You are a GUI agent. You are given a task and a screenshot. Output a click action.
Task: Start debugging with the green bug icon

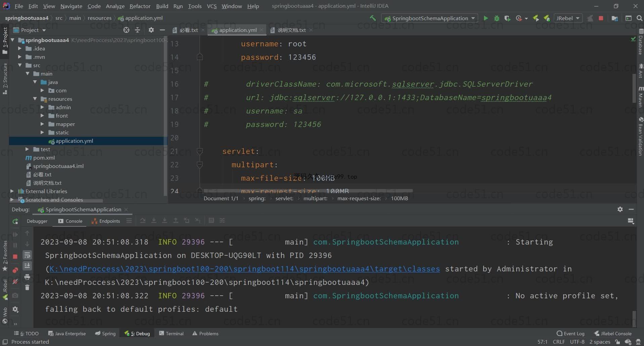(x=496, y=18)
